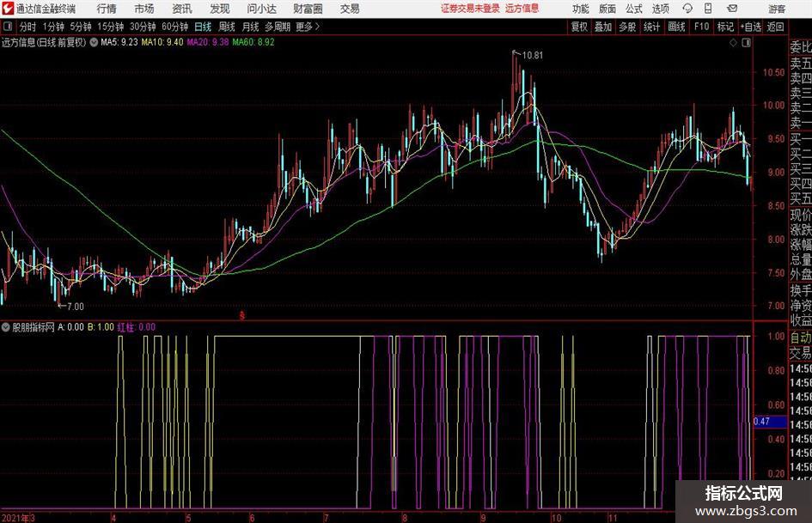Switch to the 分时 chart period
The height and width of the screenshot is (523, 812).
tap(28, 27)
